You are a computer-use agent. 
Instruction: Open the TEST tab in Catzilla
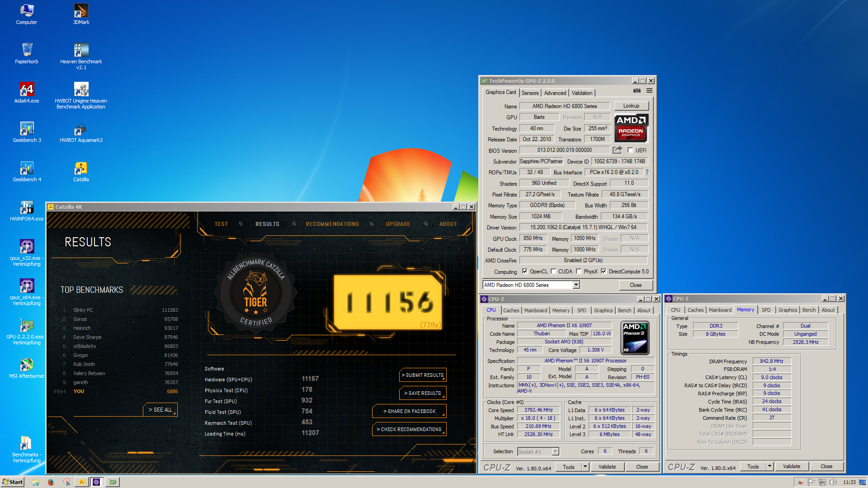221,224
